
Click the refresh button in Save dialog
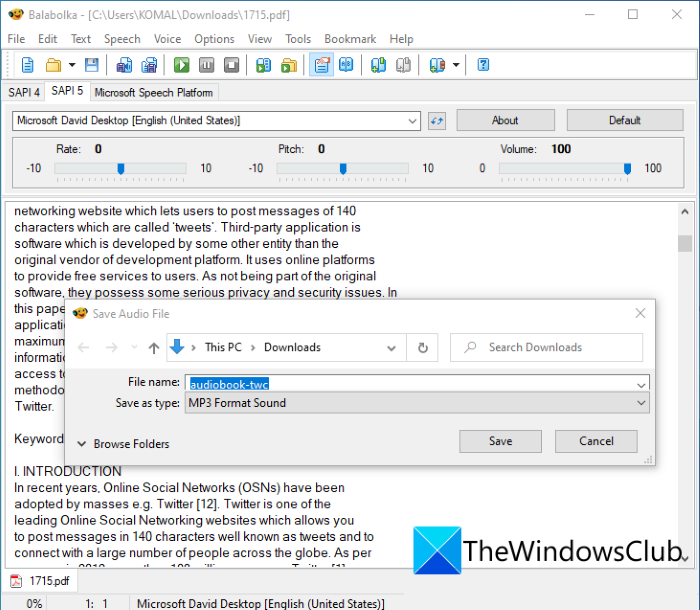(x=423, y=348)
